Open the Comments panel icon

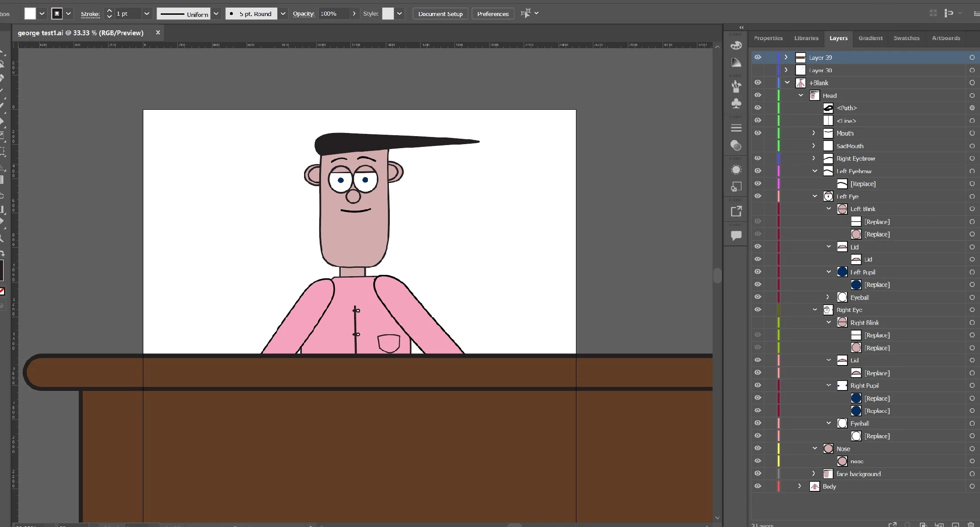tap(736, 235)
